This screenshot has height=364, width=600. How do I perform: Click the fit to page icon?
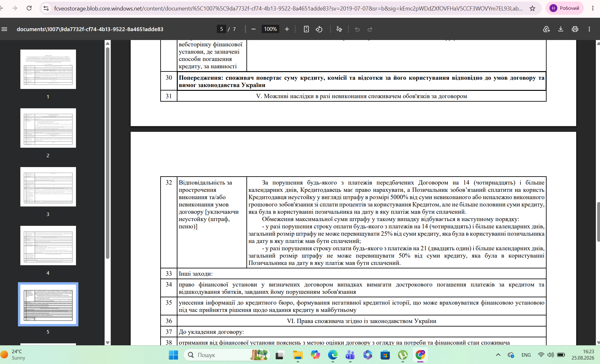[x=306, y=29]
